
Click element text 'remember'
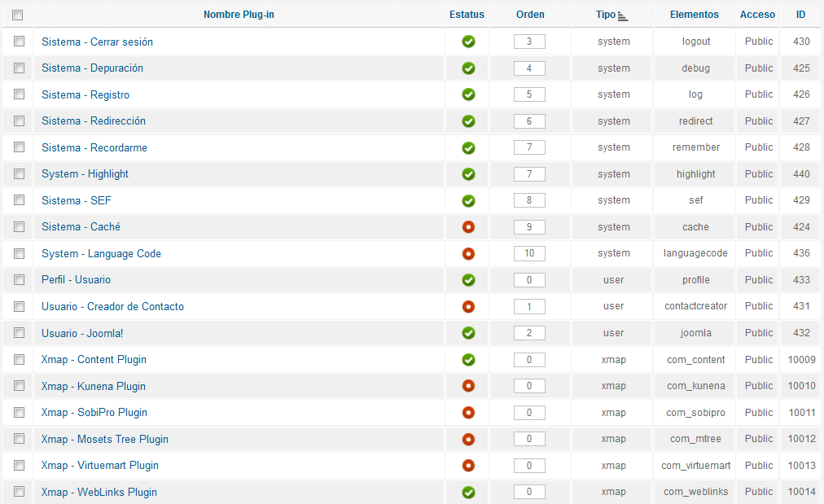[x=696, y=147]
